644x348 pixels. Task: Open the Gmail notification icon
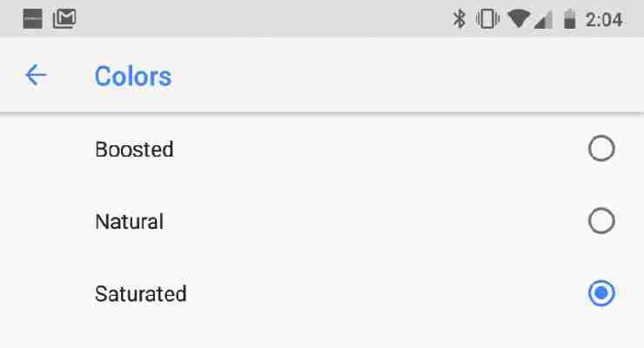pos(64,19)
